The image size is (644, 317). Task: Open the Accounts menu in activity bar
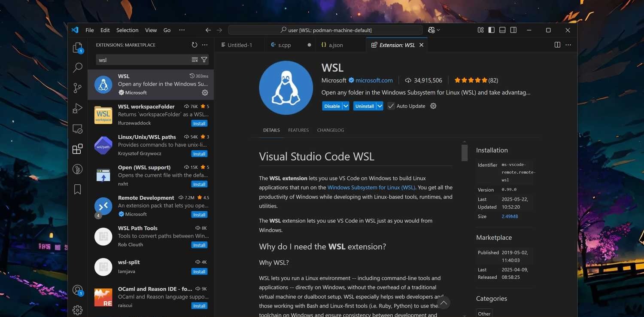click(x=77, y=290)
